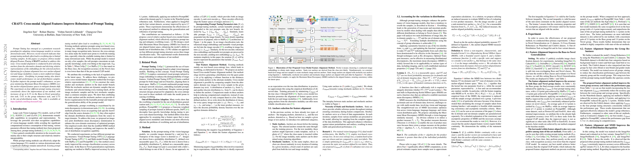Click the 'Label Text' box in Figure 1
Screen dimensions: 644x167
[x=272, y=50]
